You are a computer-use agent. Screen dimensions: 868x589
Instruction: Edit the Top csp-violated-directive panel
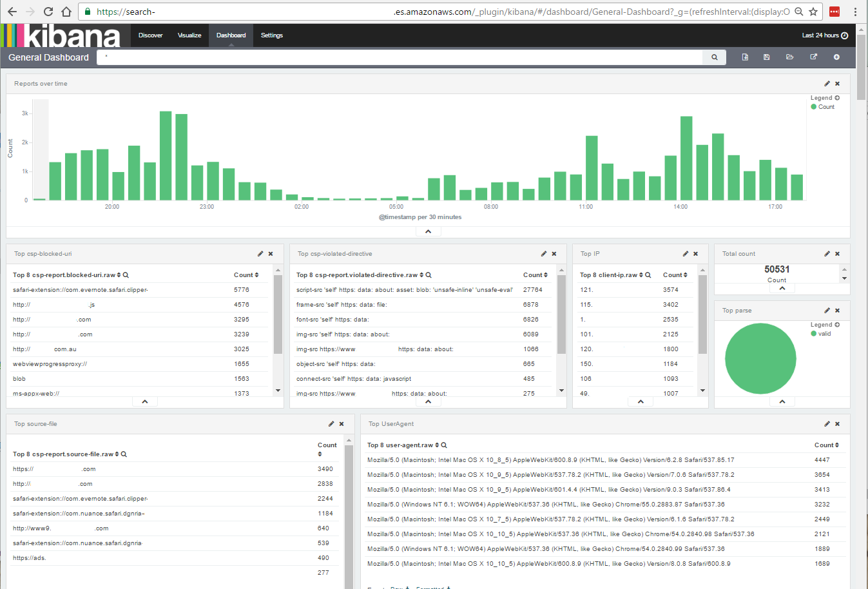click(543, 254)
